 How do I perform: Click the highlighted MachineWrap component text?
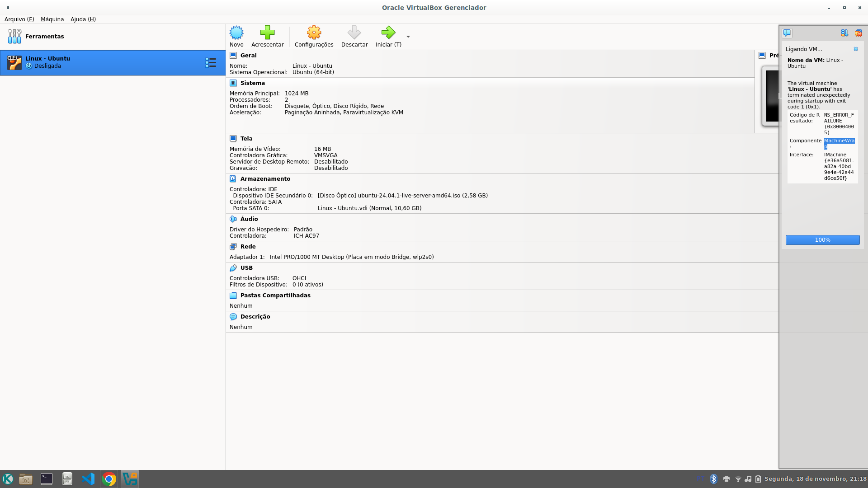[x=839, y=143]
